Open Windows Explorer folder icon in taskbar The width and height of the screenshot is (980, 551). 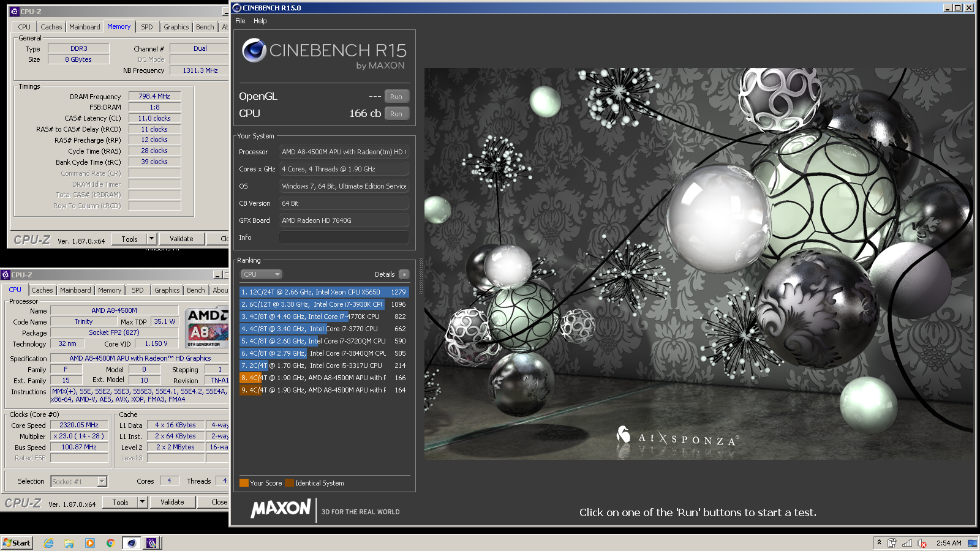point(69,543)
